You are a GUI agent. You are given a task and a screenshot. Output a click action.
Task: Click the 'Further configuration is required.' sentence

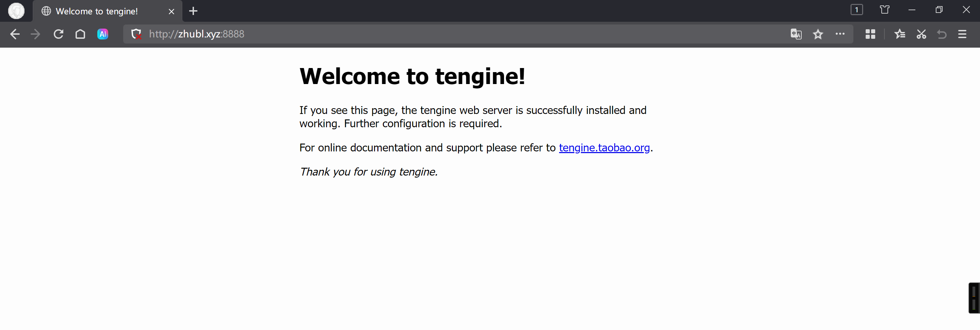tap(423, 123)
